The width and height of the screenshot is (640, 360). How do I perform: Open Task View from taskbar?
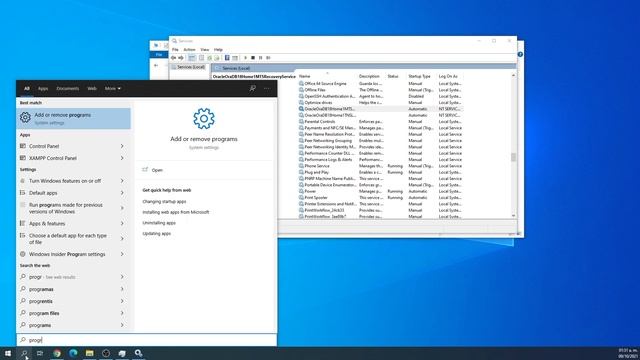click(40, 353)
